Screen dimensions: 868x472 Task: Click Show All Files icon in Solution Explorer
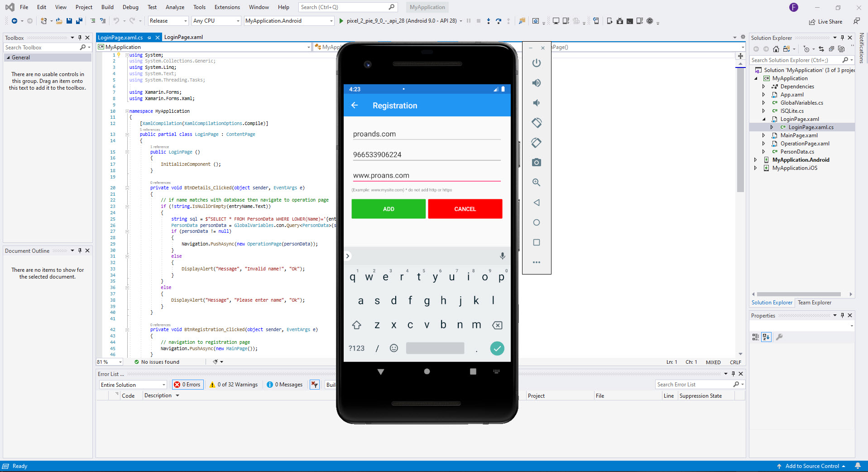coord(841,49)
